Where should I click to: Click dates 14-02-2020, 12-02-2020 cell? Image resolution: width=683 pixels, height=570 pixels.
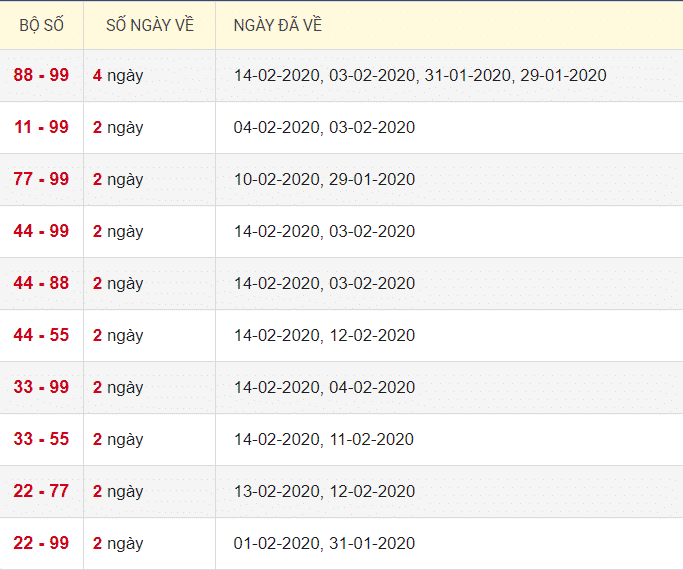324,335
